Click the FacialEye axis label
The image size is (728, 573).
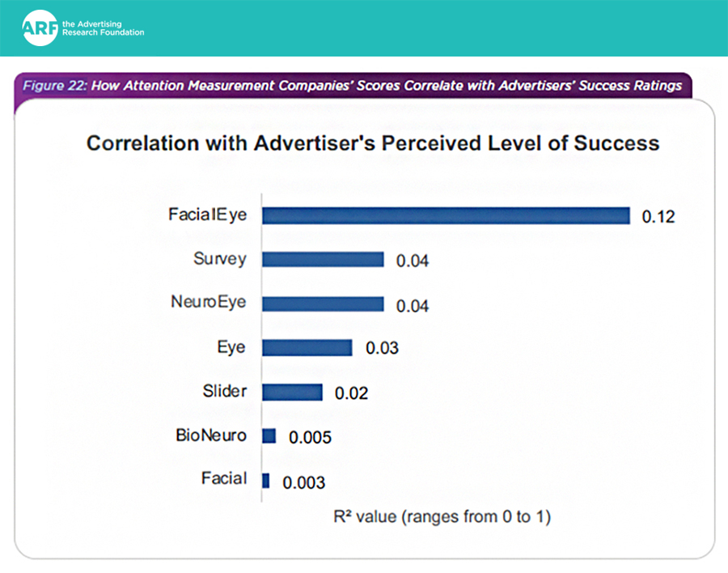[x=207, y=215]
